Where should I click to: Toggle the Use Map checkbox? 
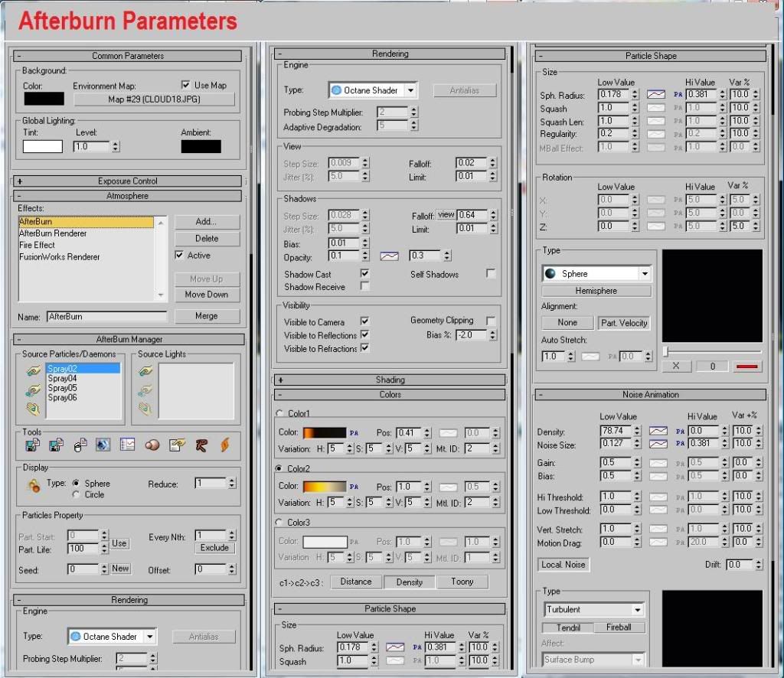point(185,85)
